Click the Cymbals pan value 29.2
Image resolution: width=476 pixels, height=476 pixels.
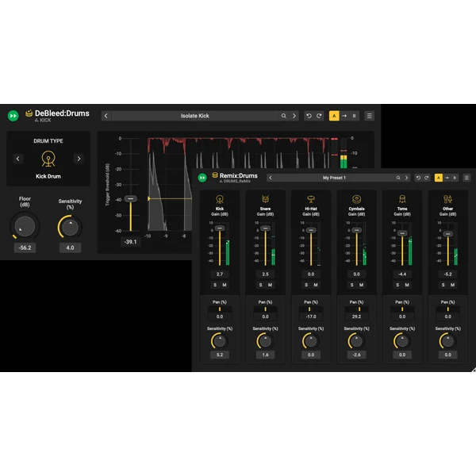(x=356, y=317)
